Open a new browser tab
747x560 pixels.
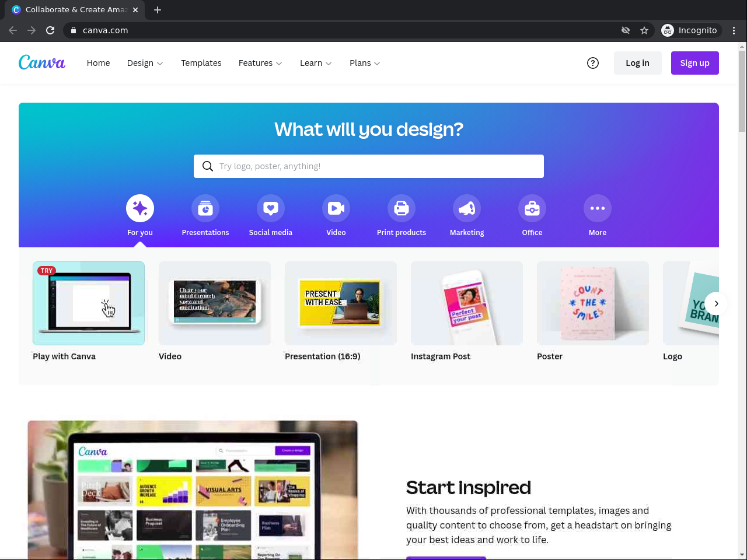click(158, 10)
